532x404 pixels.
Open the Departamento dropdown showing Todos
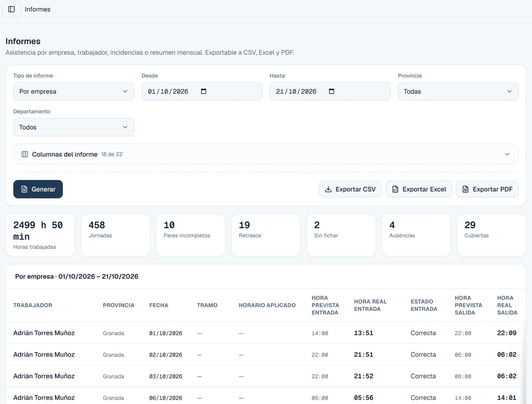(74, 127)
